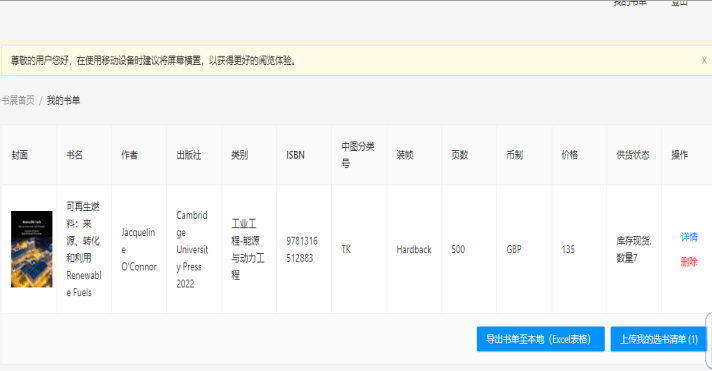This screenshot has height=371, width=712.
Task: Click the 作者 column header
Action: [x=129, y=155]
